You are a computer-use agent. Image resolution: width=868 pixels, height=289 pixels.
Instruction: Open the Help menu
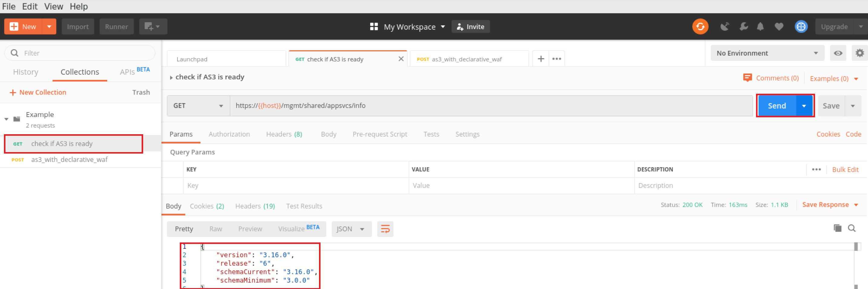coord(79,6)
